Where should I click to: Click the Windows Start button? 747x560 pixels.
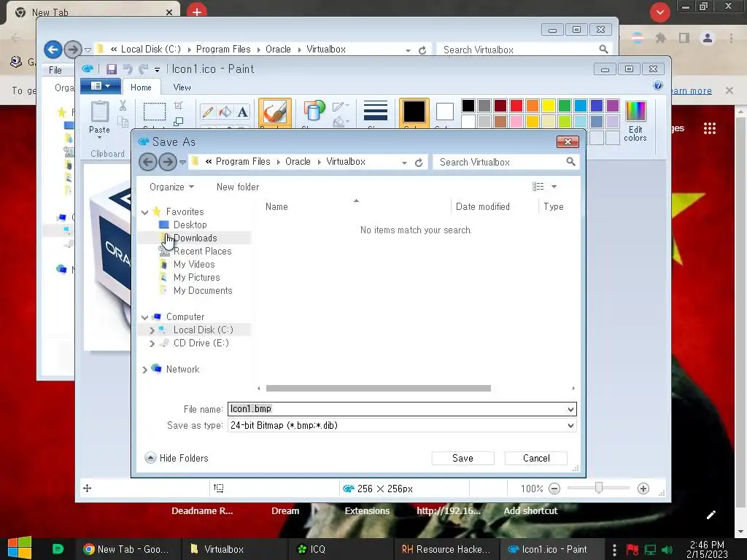pos(20,548)
